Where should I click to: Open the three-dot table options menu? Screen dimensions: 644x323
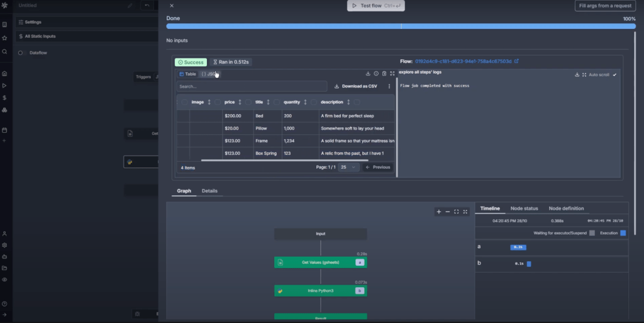click(x=389, y=86)
